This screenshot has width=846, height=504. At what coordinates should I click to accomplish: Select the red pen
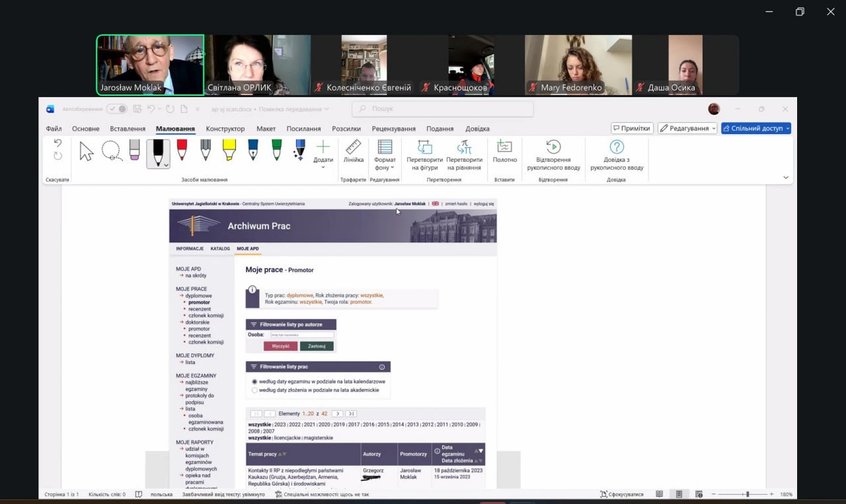tap(182, 150)
